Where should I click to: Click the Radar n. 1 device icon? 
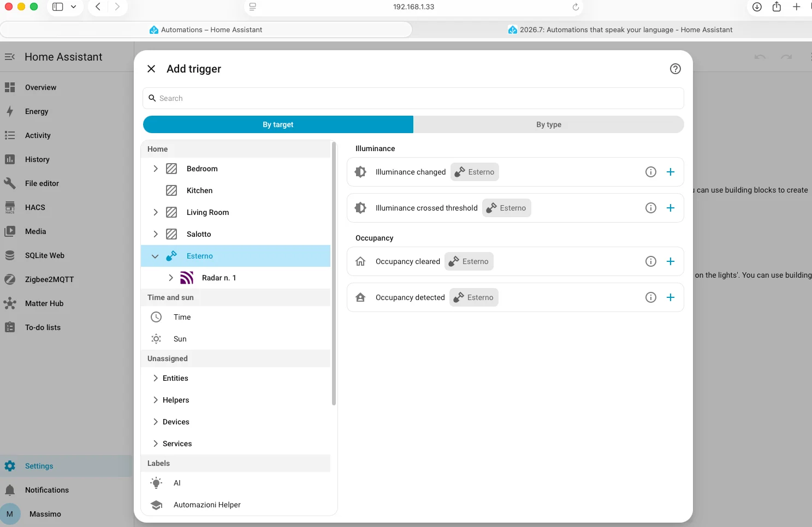pyautogui.click(x=187, y=278)
